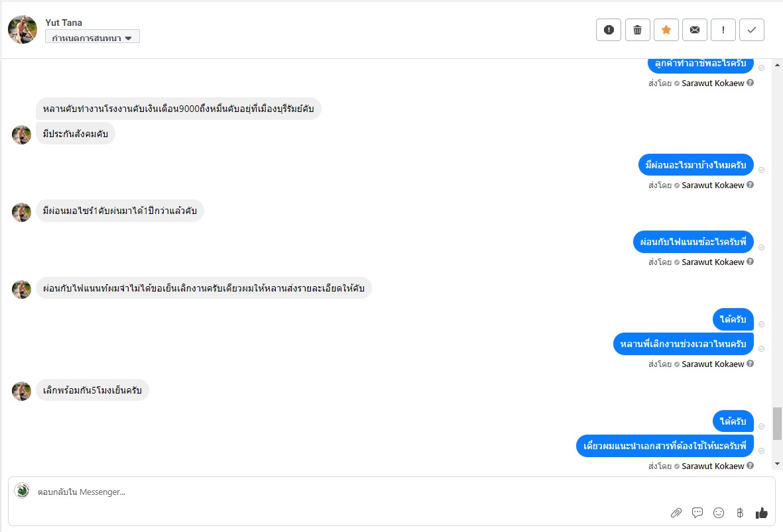Click the exclamation mark priority button
The width and height of the screenshot is (783, 532).
(723, 30)
